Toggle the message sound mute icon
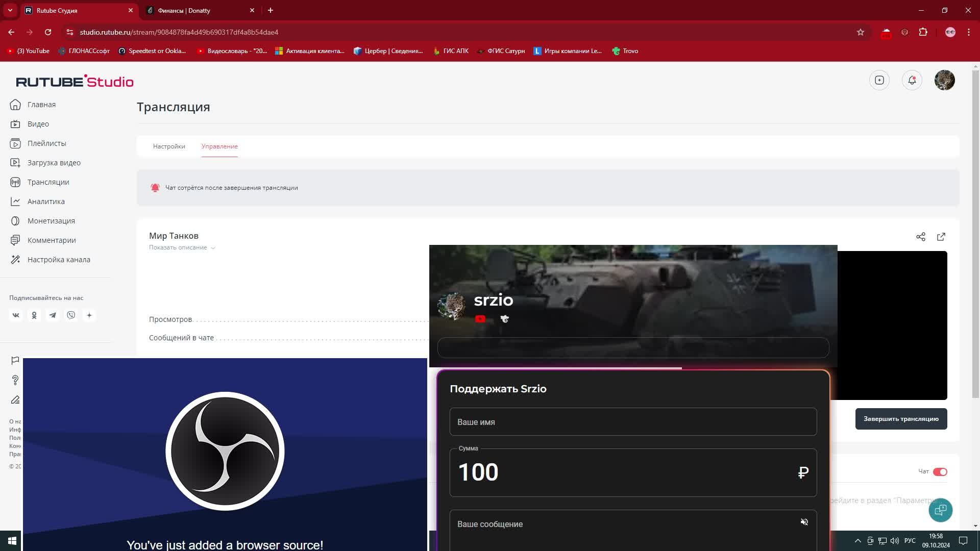 click(x=804, y=522)
